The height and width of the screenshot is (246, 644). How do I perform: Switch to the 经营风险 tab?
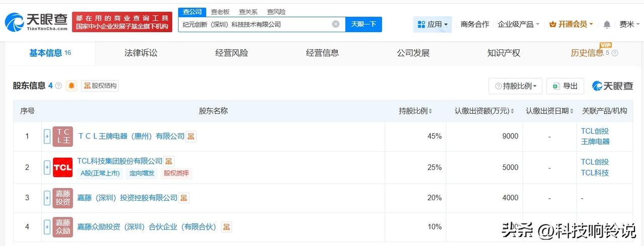pos(231,53)
